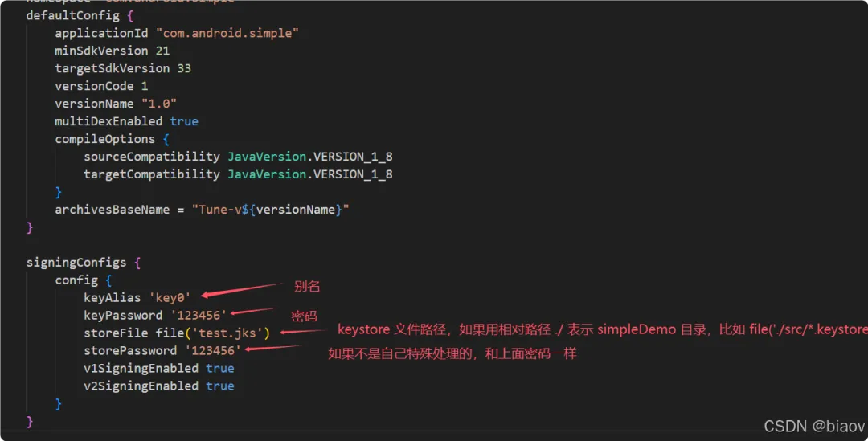Screen dimensions: 868x441
Task: Select the "Tune-v${versionName}" string
Action: pyautogui.click(x=271, y=210)
